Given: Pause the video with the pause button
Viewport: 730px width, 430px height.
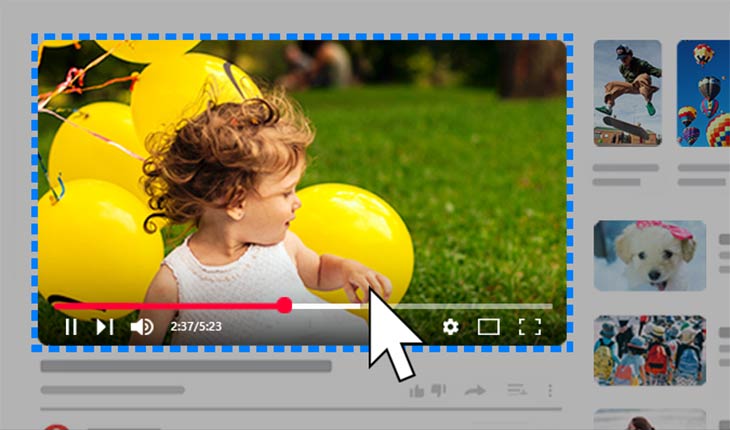Looking at the screenshot, I should pos(71,326).
